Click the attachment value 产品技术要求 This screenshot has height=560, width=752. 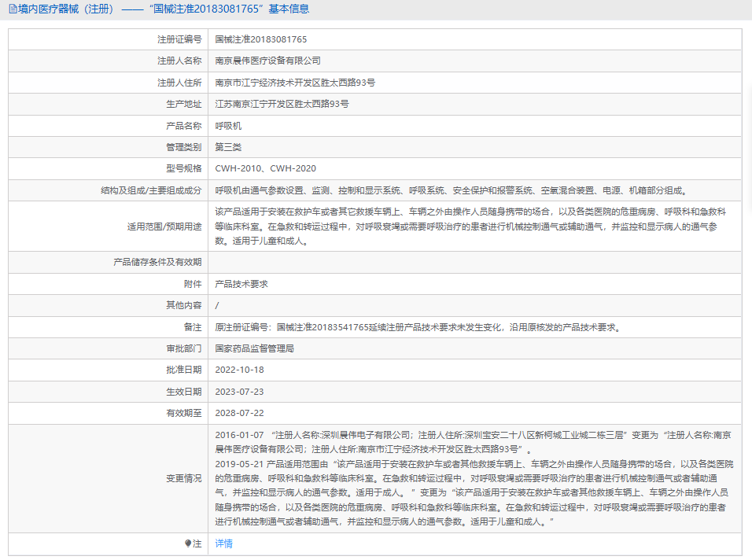pyautogui.click(x=241, y=284)
